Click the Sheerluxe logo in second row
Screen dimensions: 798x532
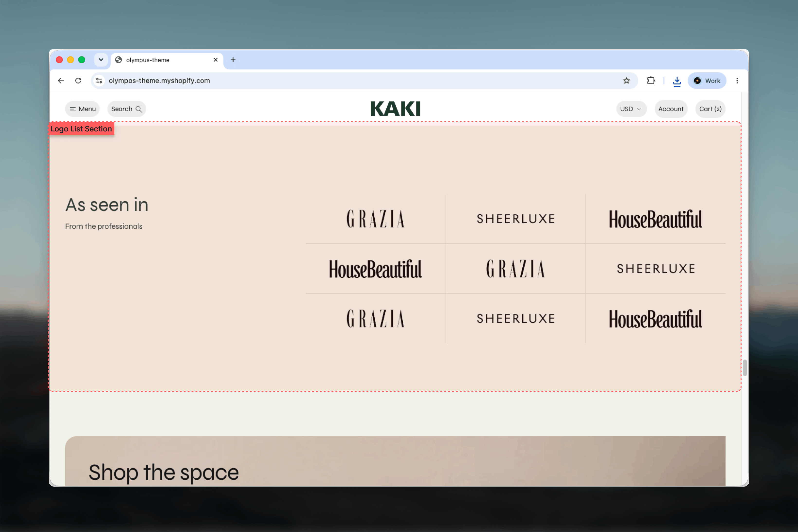[656, 269]
